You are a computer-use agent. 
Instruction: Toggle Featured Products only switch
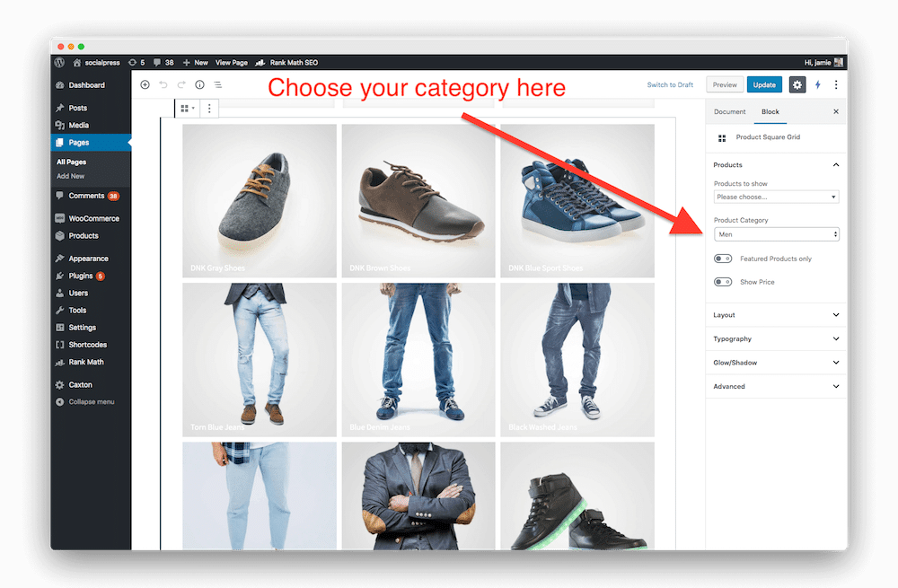point(723,259)
